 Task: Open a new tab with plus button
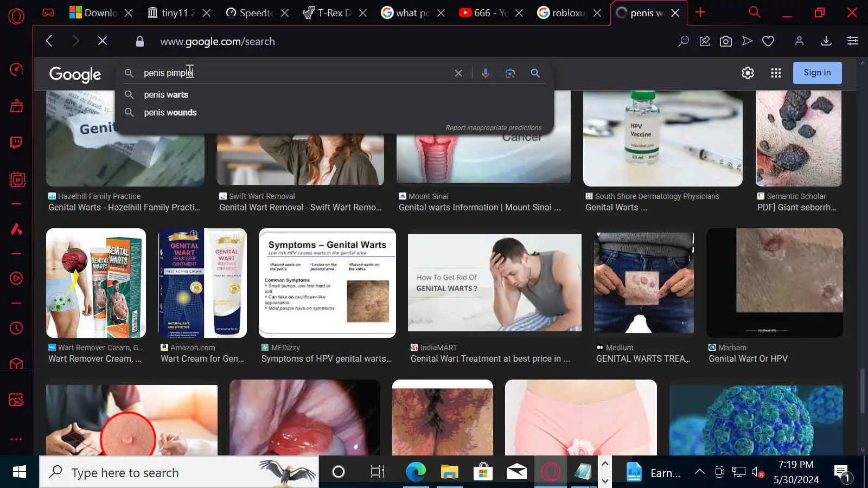(700, 12)
